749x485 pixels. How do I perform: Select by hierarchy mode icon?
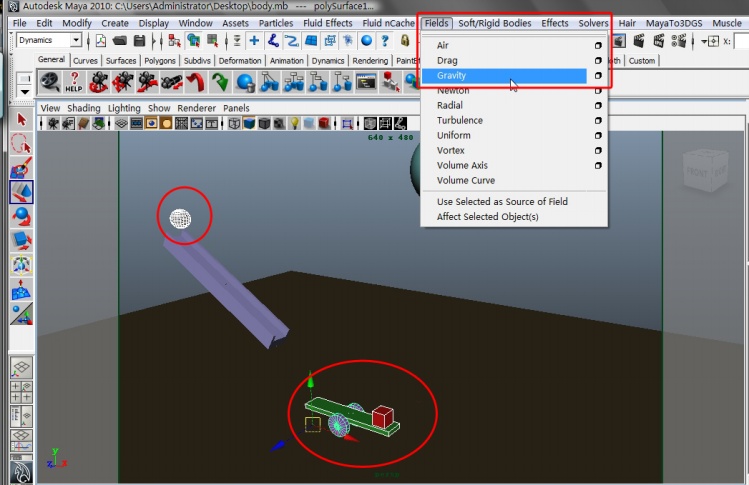click(x=174, y=41)
